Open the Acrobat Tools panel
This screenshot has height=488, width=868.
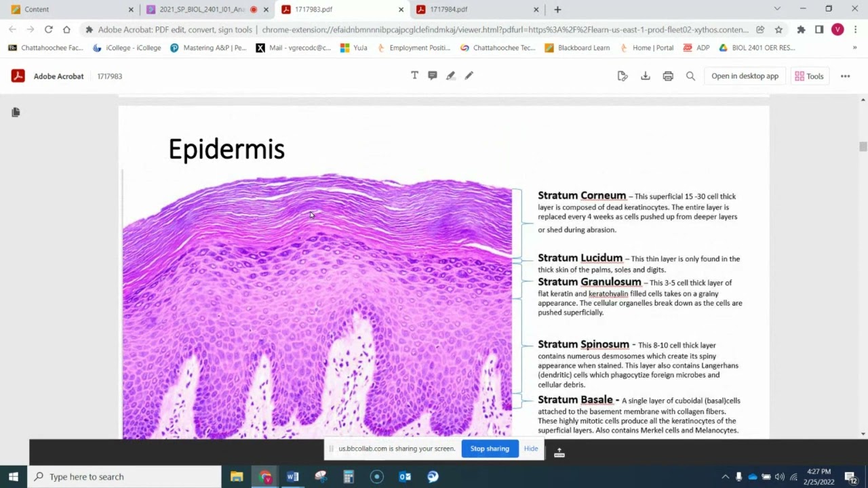coord(809,76)
